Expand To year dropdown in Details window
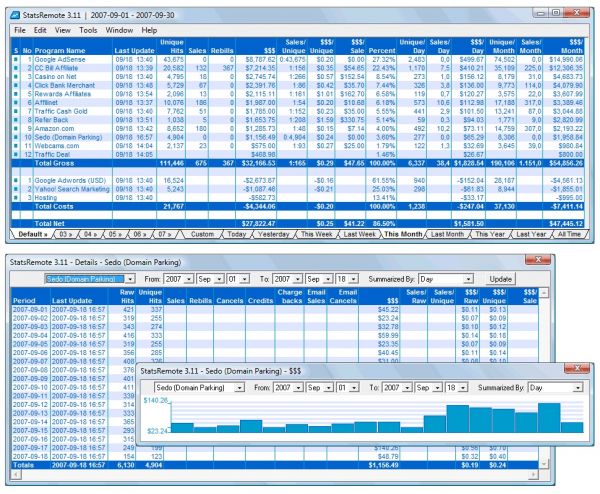Image resolution: width=600 pixels, height=494 pixels. click(298, 279)
